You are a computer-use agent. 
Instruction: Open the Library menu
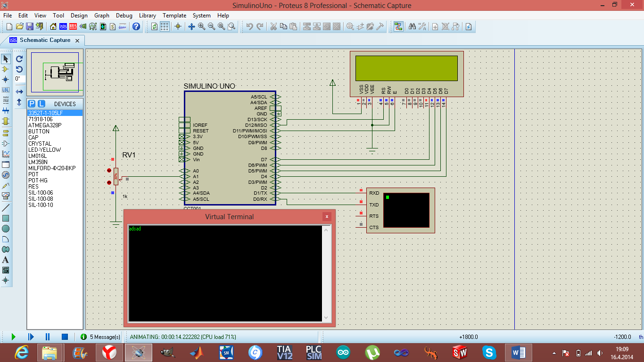(x=148, y=16)
